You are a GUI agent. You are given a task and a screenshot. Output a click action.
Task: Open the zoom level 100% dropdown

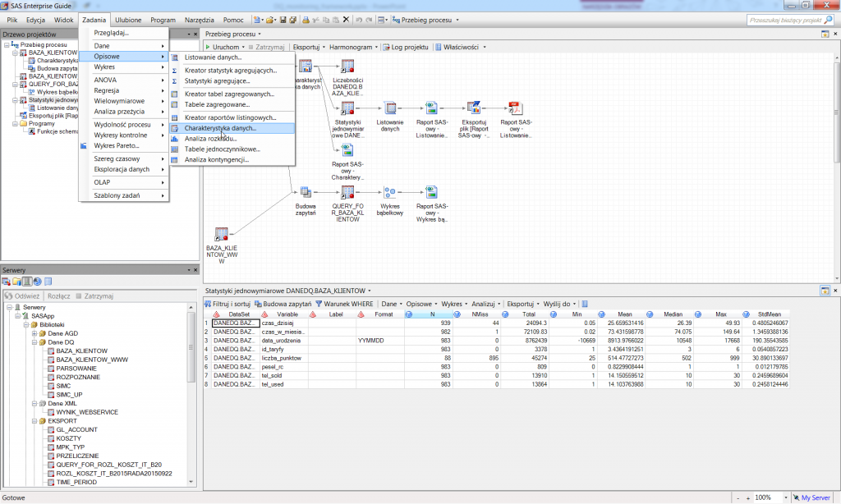pos(786,498)
